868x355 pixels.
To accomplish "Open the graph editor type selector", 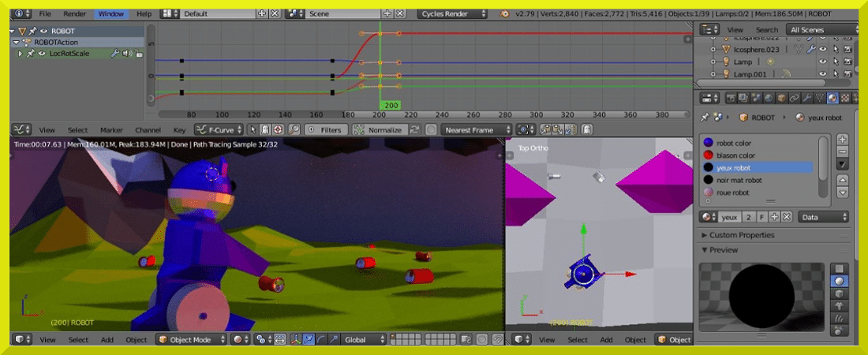I will click(x=21, y=129).
